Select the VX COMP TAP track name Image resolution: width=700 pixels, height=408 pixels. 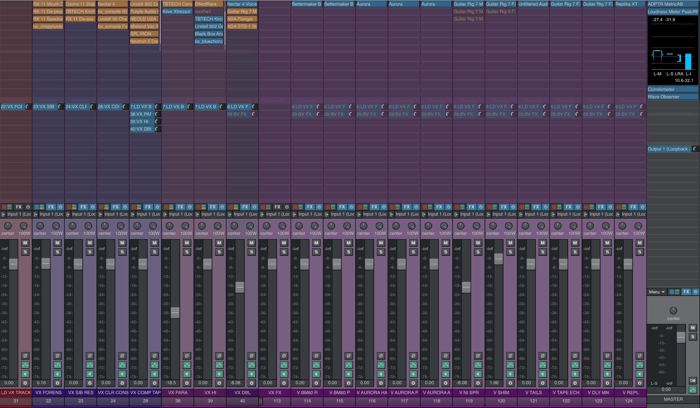(146, 393)
